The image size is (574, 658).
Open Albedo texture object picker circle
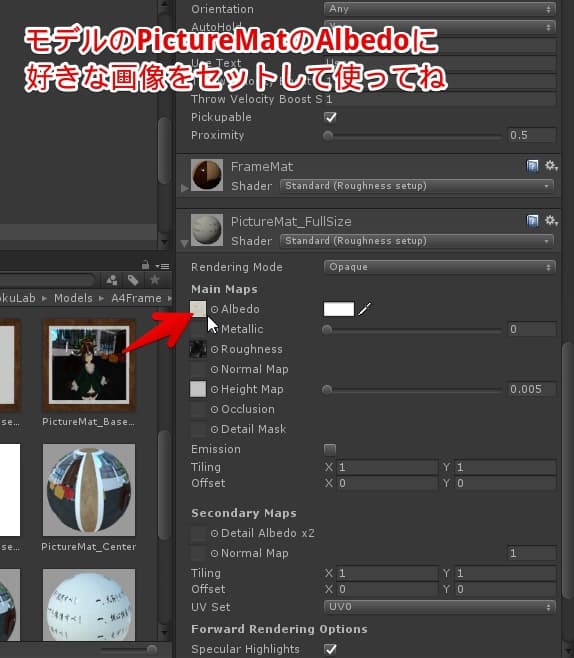[x=214, y=309]
